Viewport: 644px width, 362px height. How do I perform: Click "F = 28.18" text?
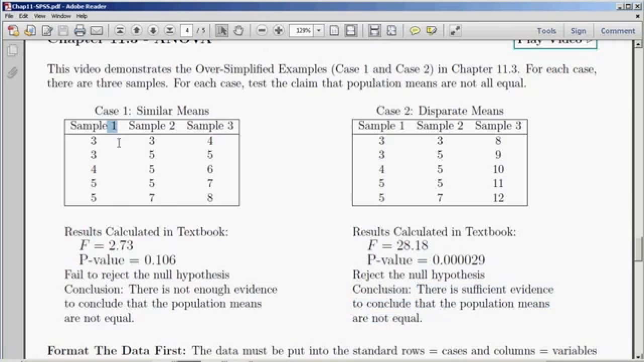tap(398, 245)
